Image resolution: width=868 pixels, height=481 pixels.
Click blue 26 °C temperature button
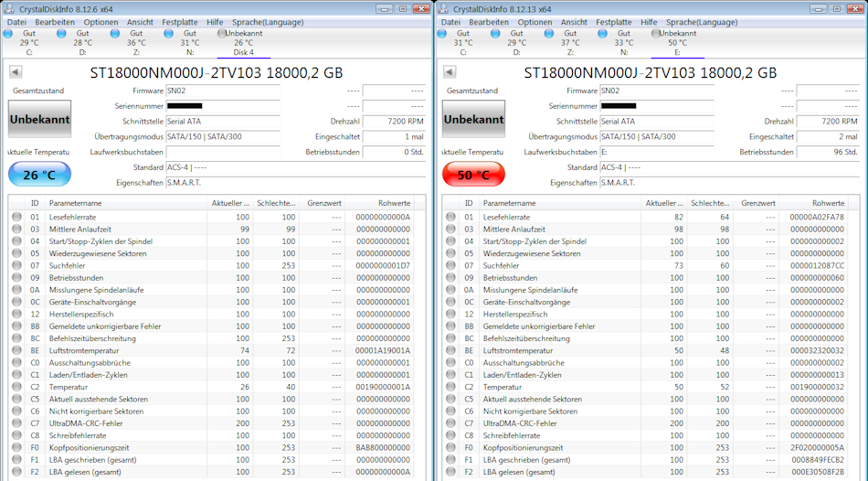click(x=40, y=175)
